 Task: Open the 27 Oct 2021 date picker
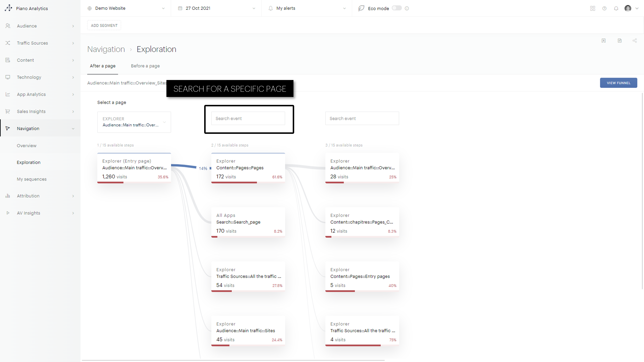coord(216,8)
